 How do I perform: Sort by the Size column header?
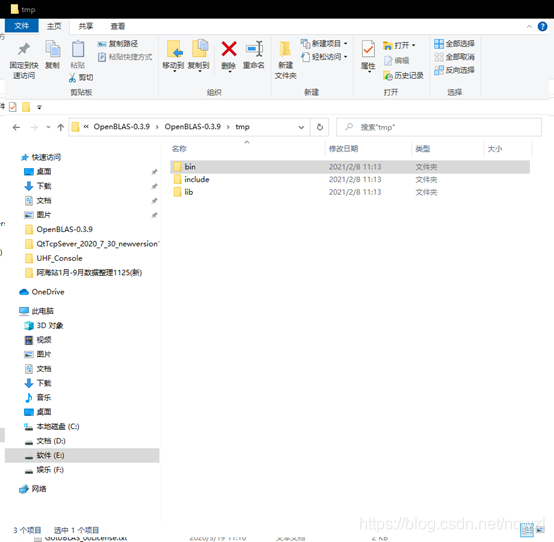pyautogui.click(x=495, y=149)
